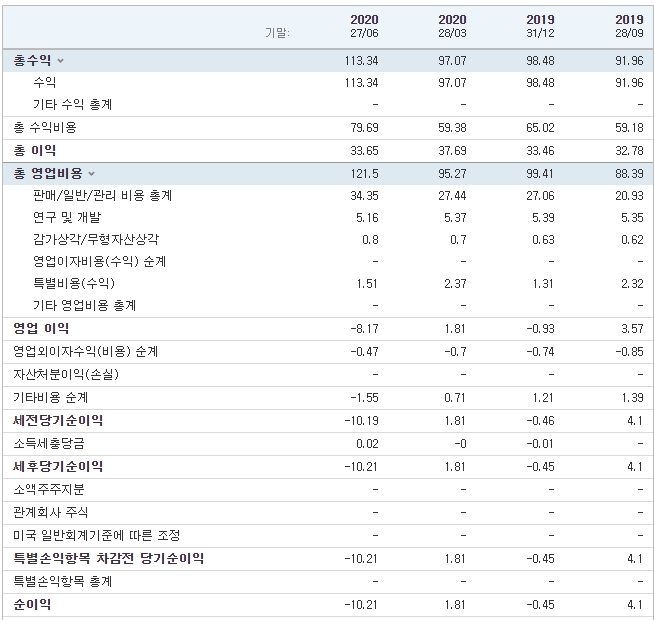Image resolution: width=654 pixels, height=620 pixels.
Task: Select the 기타비용 순계 row label
Action: tap(50, 397)
